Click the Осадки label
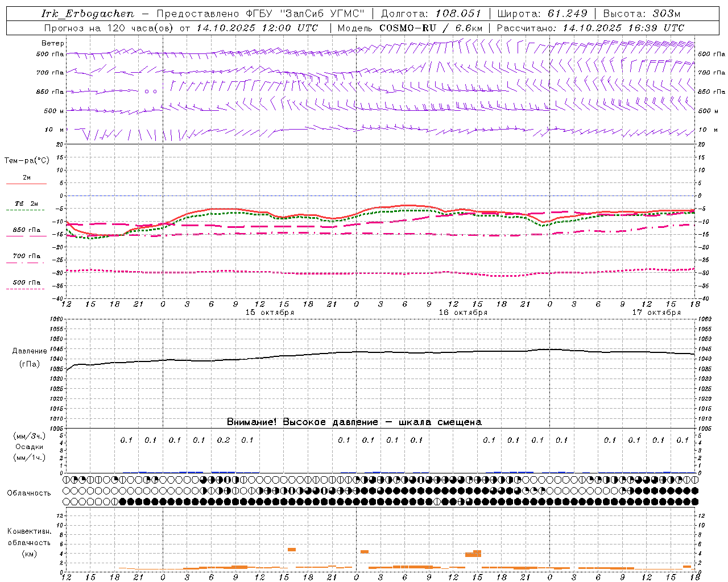Viewport: 728px width, 582px height. point(30,447)
